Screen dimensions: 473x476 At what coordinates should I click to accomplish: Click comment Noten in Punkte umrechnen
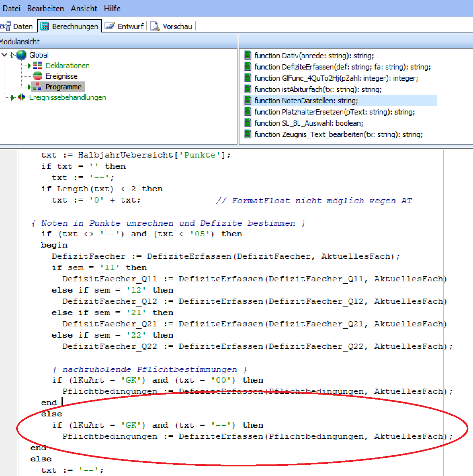click(x=168, y=223)
